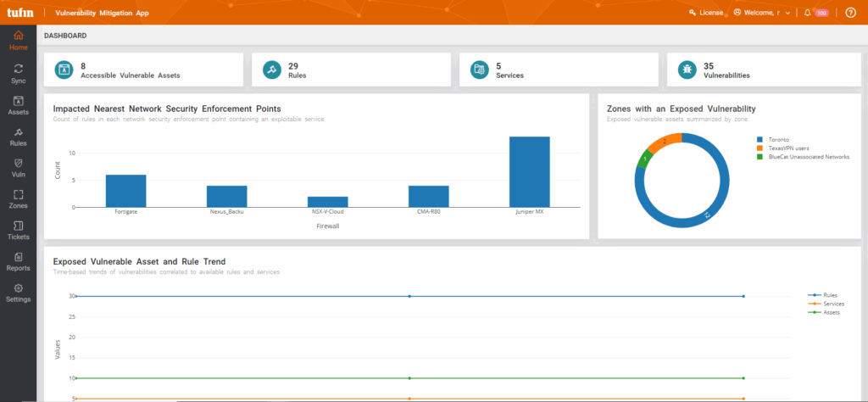Click the License link in header
868x402 pixels.
[705, 13]
